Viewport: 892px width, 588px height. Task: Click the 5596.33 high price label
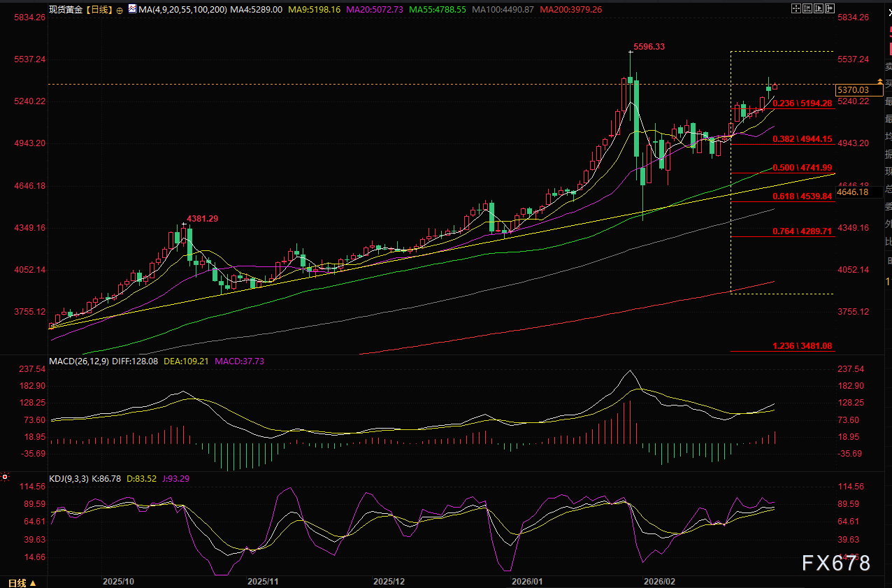click(649, 47)
